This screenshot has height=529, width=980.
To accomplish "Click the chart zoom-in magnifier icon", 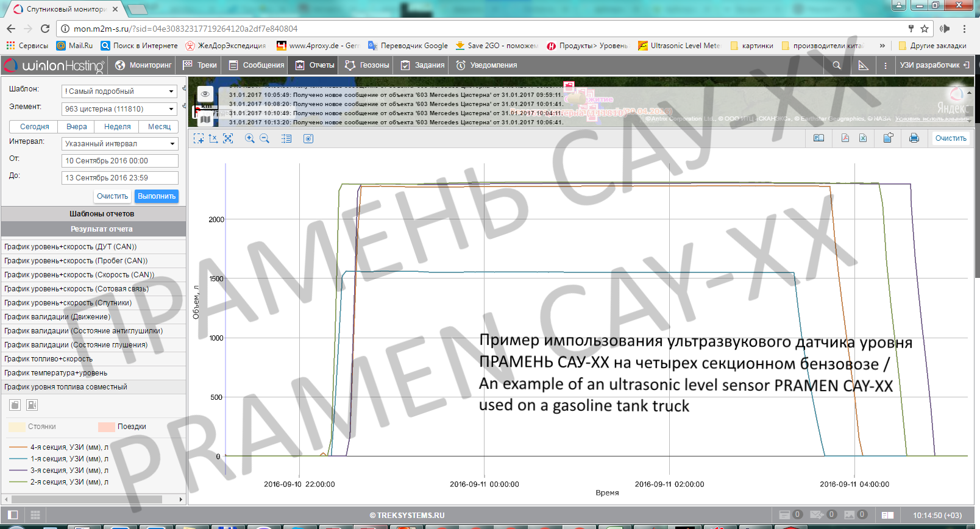I will click(x=250, y=139).
